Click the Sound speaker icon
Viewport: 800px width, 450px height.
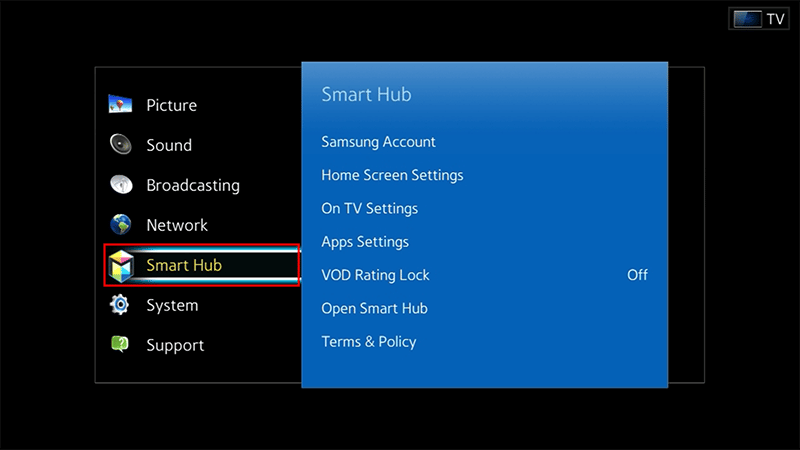pyautogui.click(x=121, y=144)
